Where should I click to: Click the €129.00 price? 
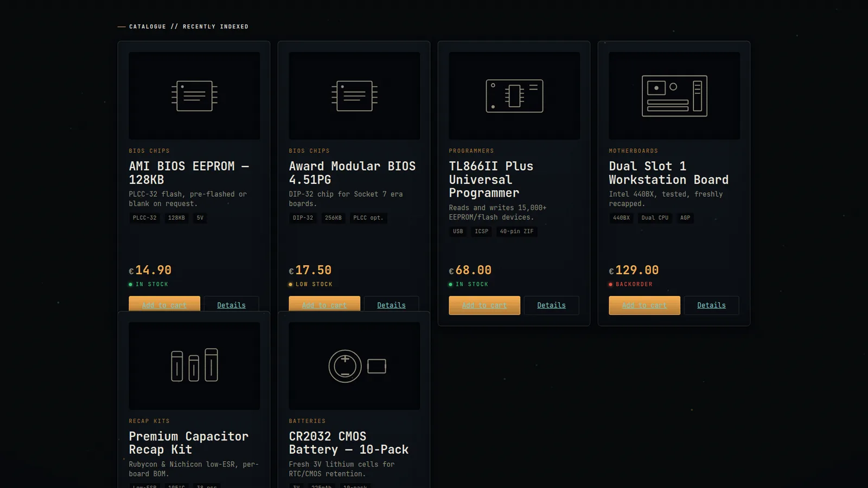pyautogui.click(x=634, y=270)
